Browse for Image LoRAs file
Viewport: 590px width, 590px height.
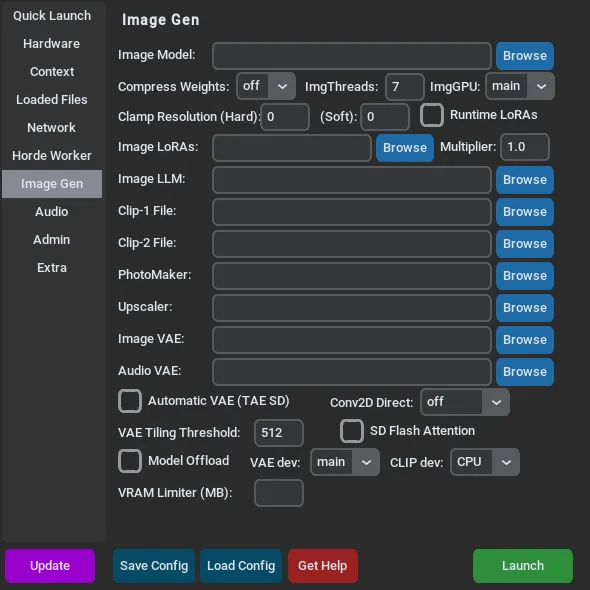[x=405, y=148]
